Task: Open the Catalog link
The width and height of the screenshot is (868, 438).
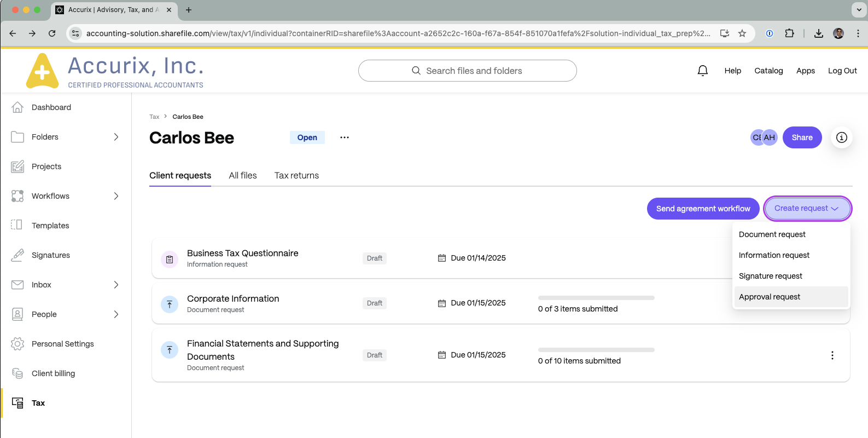Action: (768, 71)
